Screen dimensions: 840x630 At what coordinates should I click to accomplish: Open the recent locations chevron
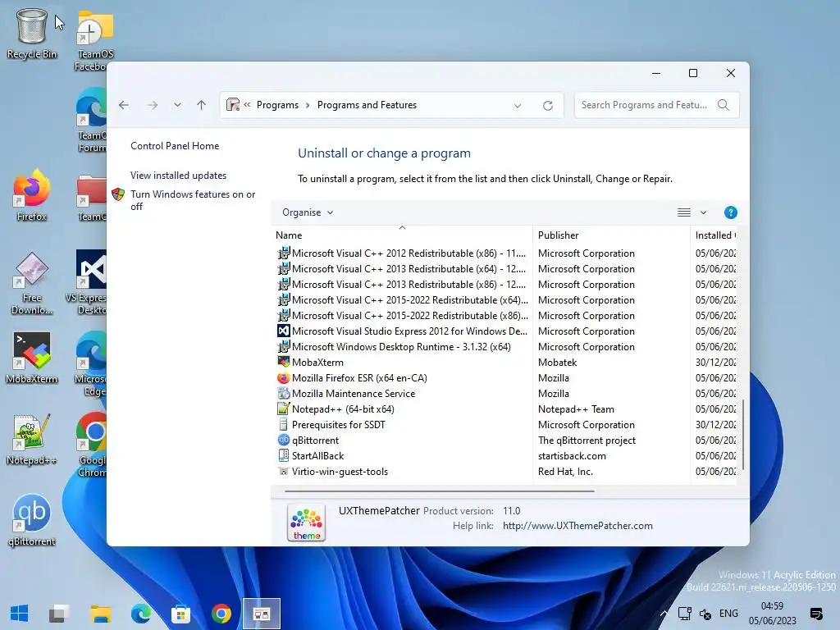(177, 105)
